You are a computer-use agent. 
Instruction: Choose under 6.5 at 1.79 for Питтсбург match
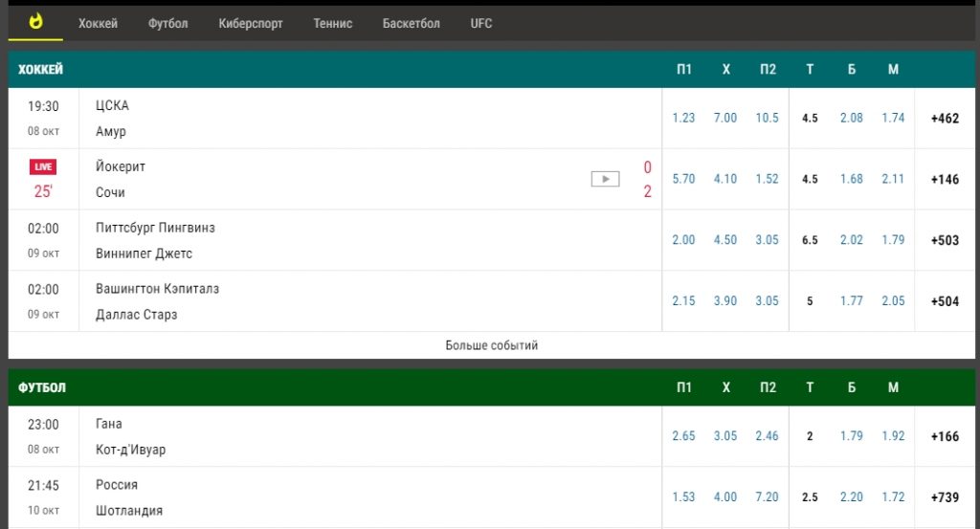tap(893, 240)
